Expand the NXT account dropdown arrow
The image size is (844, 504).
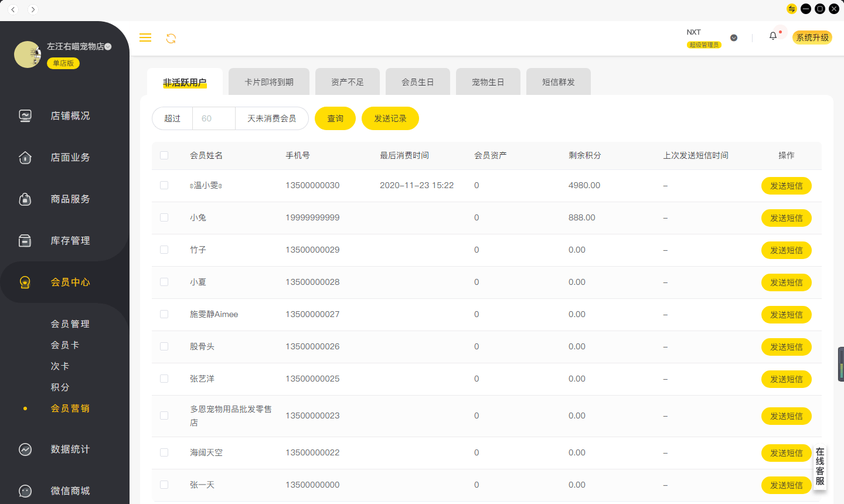tap(734, 38)
